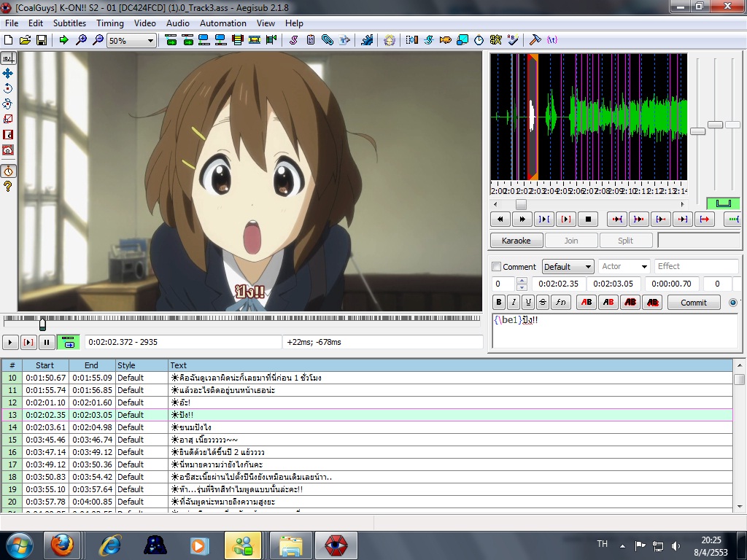Screen dimensions: 747x560
Task: Open the Audio menu
Action: coord(178,23)
